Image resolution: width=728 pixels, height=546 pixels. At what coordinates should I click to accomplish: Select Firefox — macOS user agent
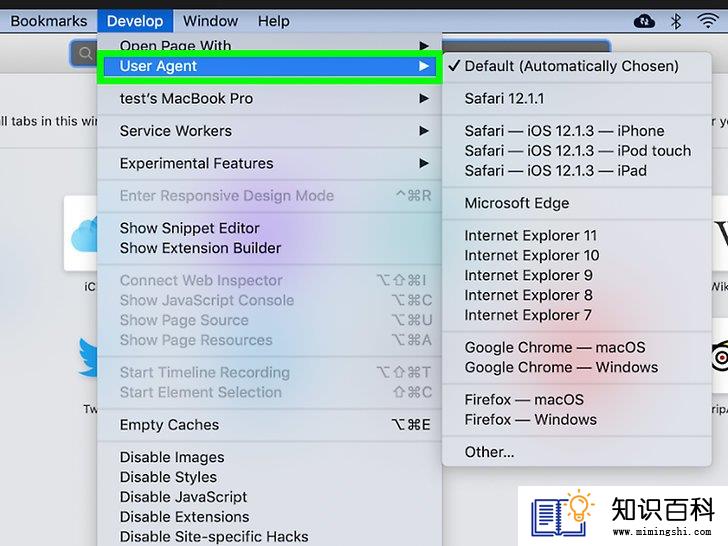pos(577,399)
